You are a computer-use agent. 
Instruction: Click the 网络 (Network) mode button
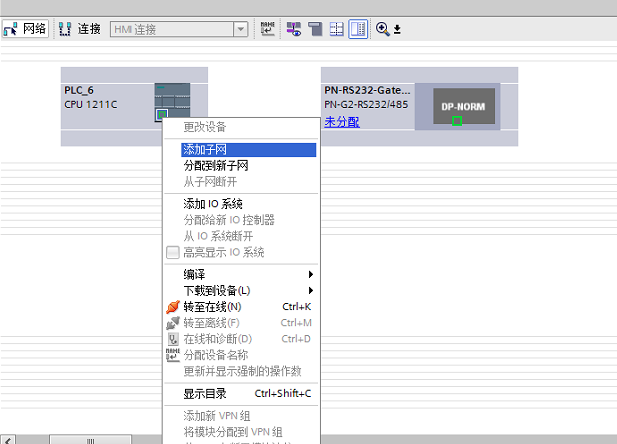[25, 29]
